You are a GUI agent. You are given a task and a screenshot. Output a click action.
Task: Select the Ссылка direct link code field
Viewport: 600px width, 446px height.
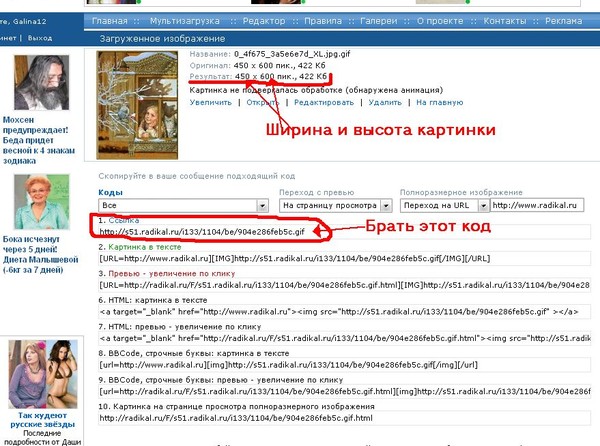344,232
